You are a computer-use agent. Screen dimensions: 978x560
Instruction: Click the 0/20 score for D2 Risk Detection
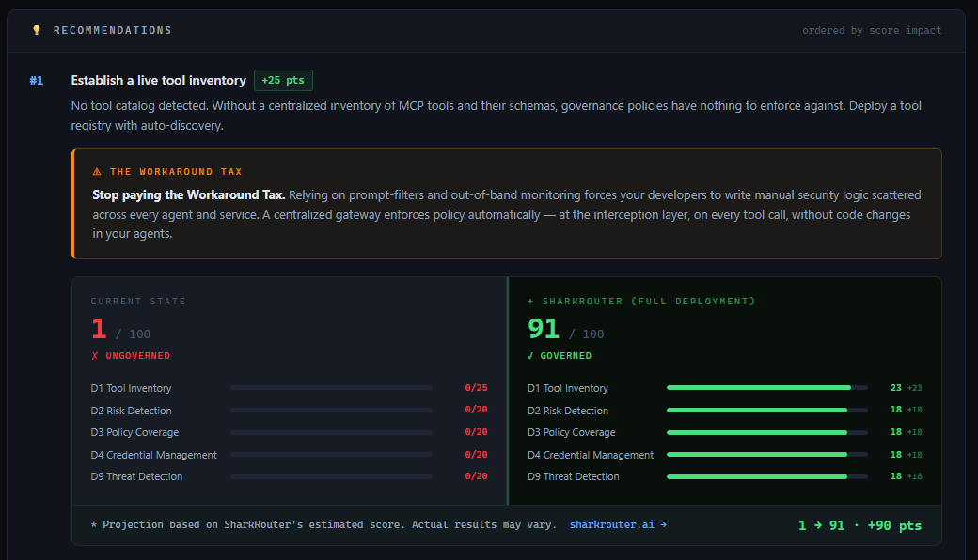pos(476,410)
